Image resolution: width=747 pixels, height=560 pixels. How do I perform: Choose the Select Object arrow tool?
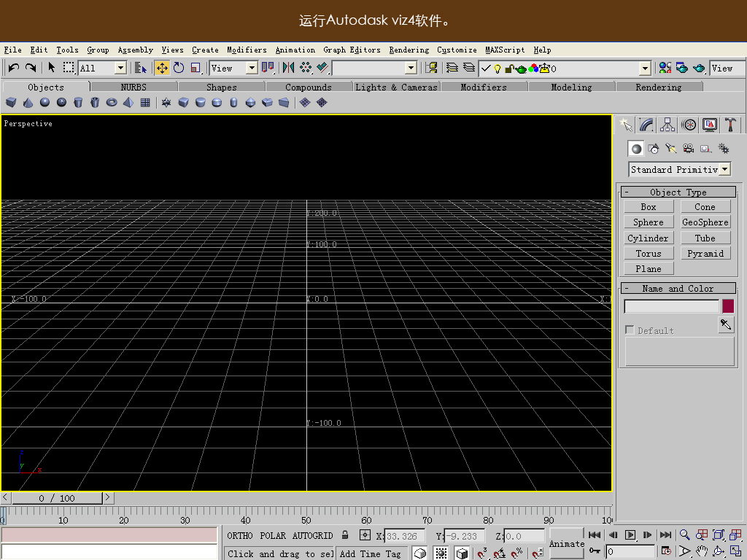point(52,68)
